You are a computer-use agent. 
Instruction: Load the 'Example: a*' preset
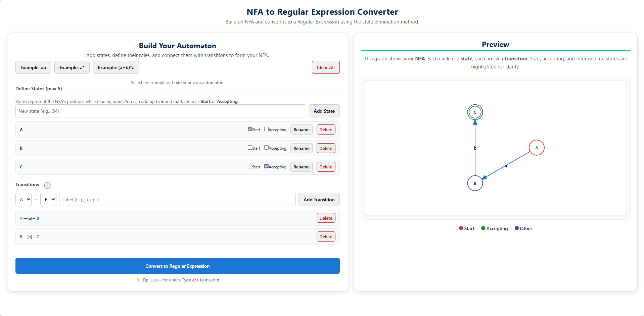[72, 67]
